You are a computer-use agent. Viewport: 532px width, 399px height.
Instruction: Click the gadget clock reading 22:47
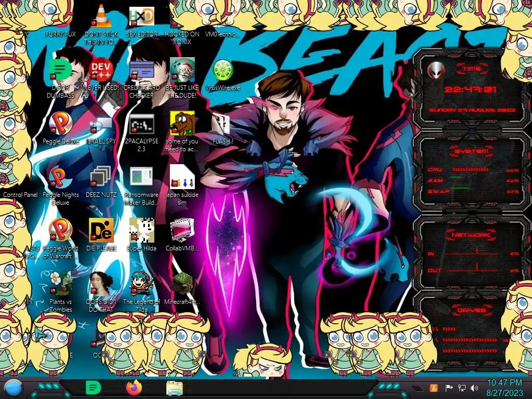click(471, 89)
